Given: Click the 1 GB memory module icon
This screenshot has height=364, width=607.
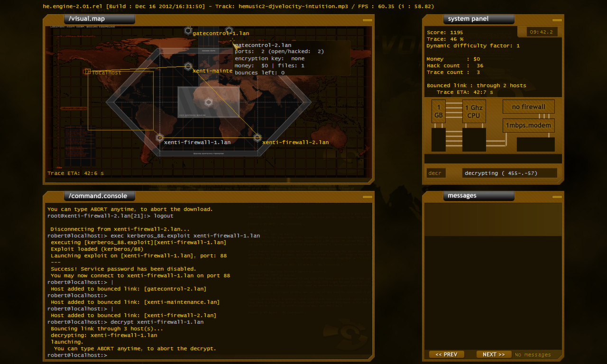Looking at the screenshot, I should pos(438,111).
